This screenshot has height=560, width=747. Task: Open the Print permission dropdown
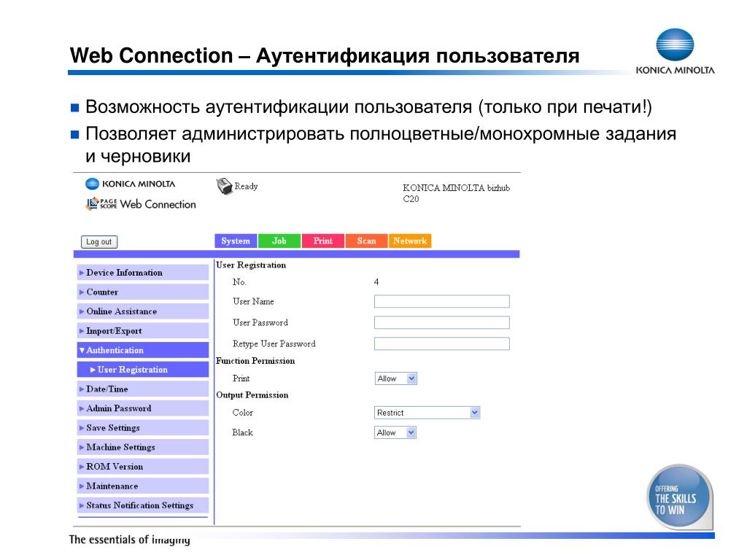pyautogui.click(x=395, y=378)
